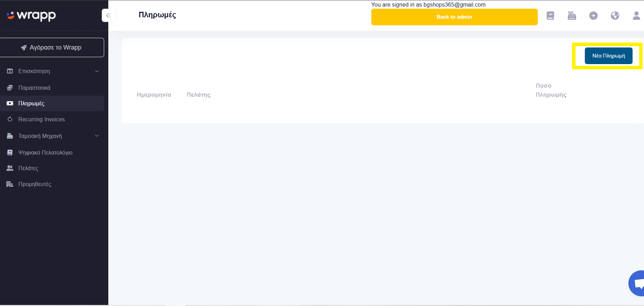
Task: Click the cash register icon in header
Action: tap(572, 16)
